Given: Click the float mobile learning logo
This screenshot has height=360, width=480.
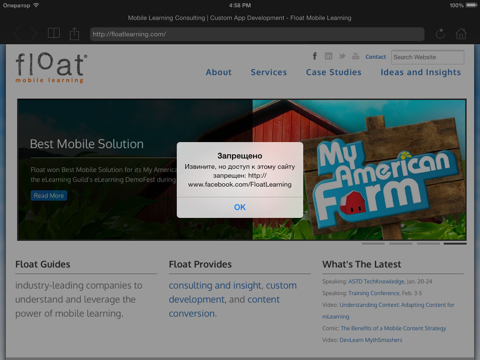Looking at the screenshot, I should pos(51,68).
